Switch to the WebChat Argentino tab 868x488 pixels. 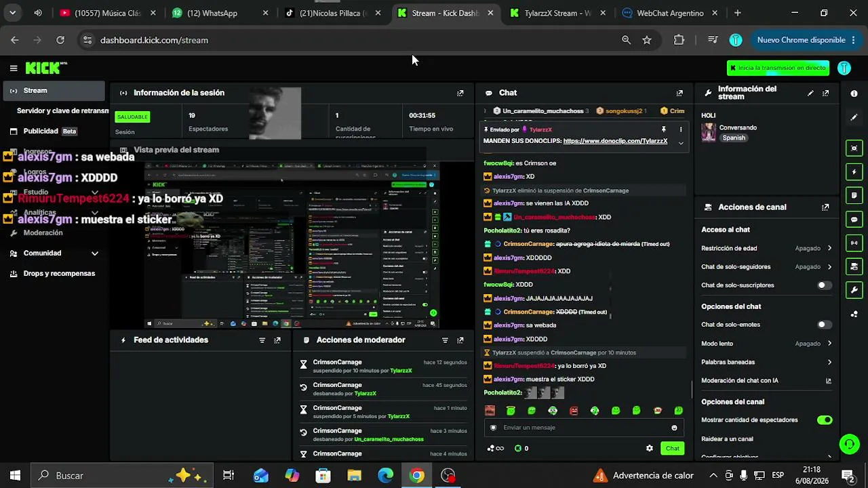point(671,13)
